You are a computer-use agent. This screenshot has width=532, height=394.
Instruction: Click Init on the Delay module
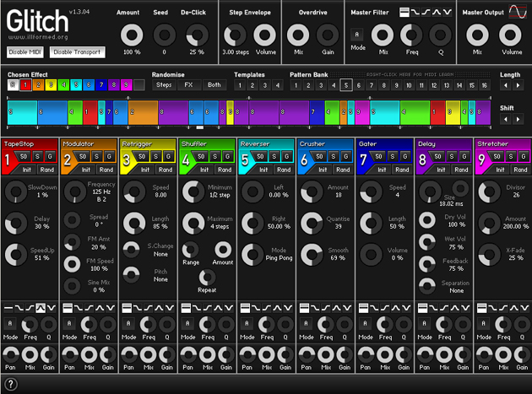[x=441, y=170]
